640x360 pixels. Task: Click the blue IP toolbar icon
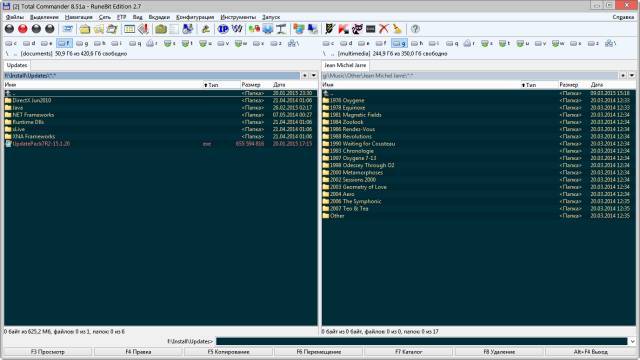click(223, 29)
